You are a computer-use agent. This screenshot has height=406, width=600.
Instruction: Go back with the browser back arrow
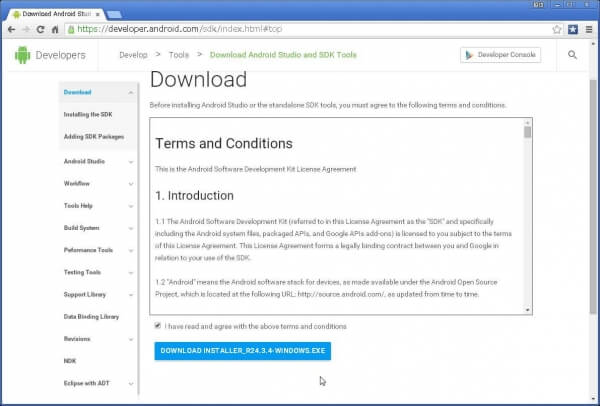click(x=11, y=29)
